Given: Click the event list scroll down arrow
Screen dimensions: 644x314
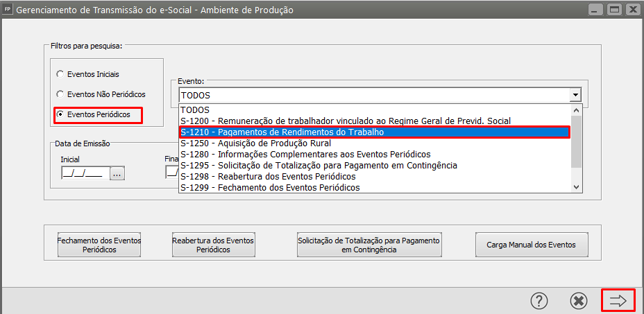Looking at the screenshot, I should point(576,186).
